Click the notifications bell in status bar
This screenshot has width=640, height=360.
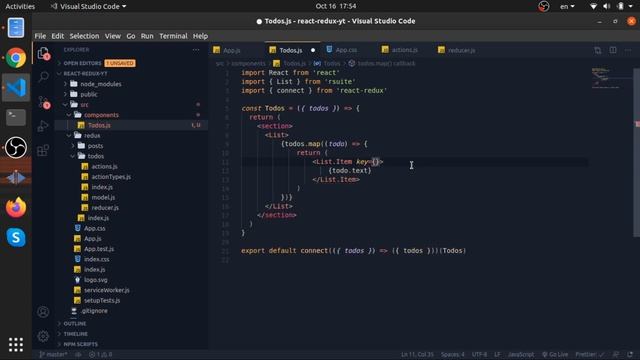[631, 355]
